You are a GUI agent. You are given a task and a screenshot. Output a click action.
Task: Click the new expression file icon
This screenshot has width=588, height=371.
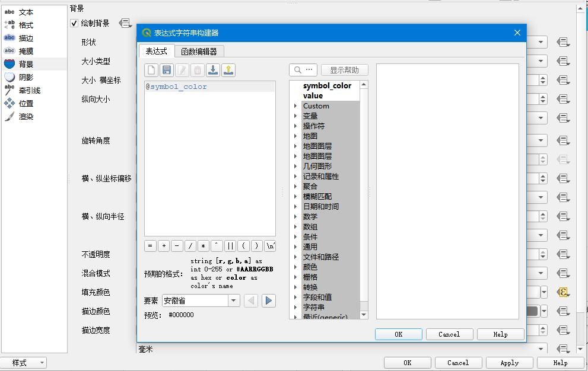[152, 71]
